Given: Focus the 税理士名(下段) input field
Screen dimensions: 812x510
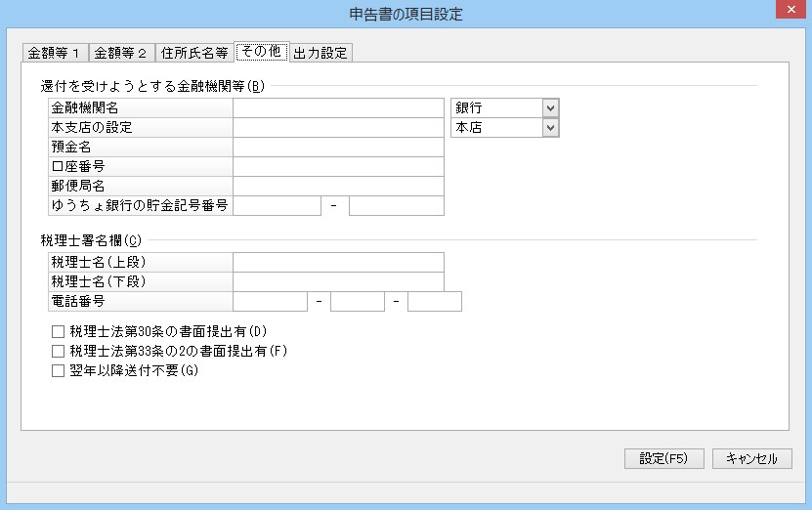Looking at the screenshot, I should (338, 281).
